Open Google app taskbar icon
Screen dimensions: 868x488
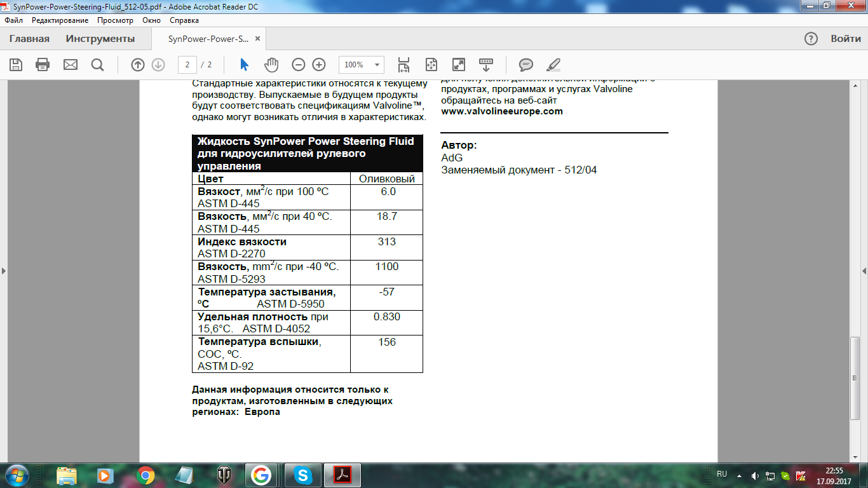tap(261, 475)
